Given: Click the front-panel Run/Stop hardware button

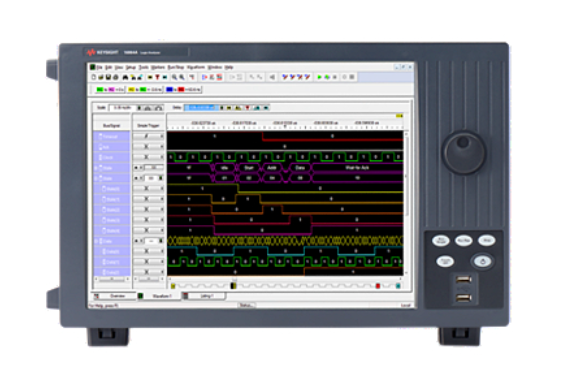Looking at the screenshot, I should point(464,241).
